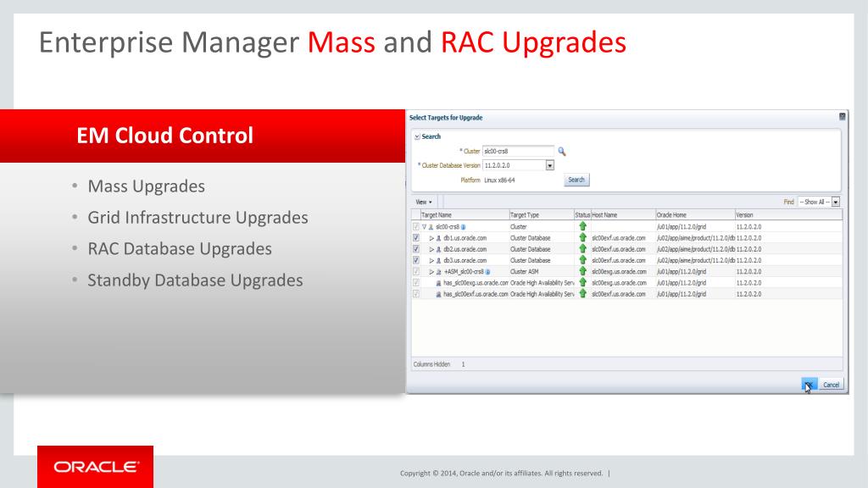Image resolution: width=868 pixels, height=488 pixels.
Task: Click the Search button
Action: [x=576, y=180]
